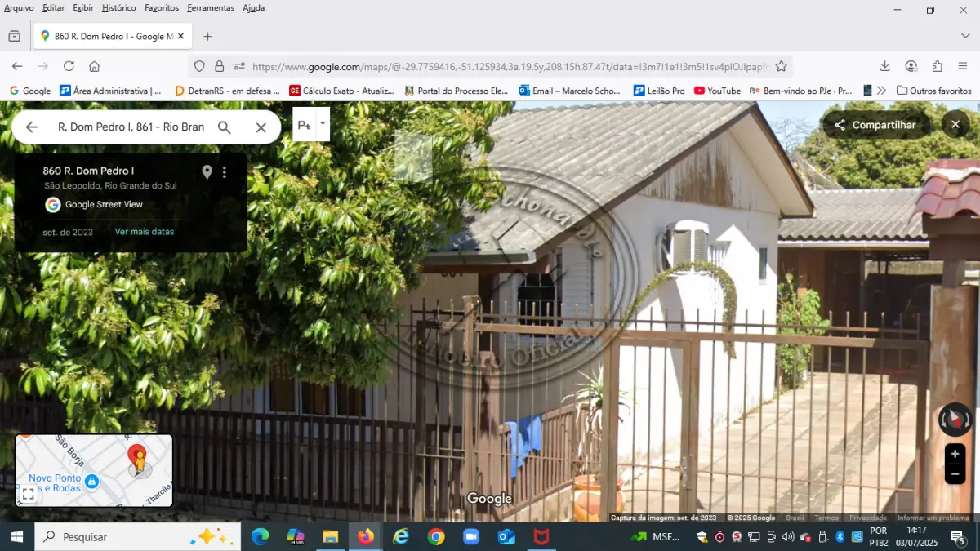This screenshot has height=551, width=980.
Task: Open the Ajuda menu
Action: [x=254, y=8]
